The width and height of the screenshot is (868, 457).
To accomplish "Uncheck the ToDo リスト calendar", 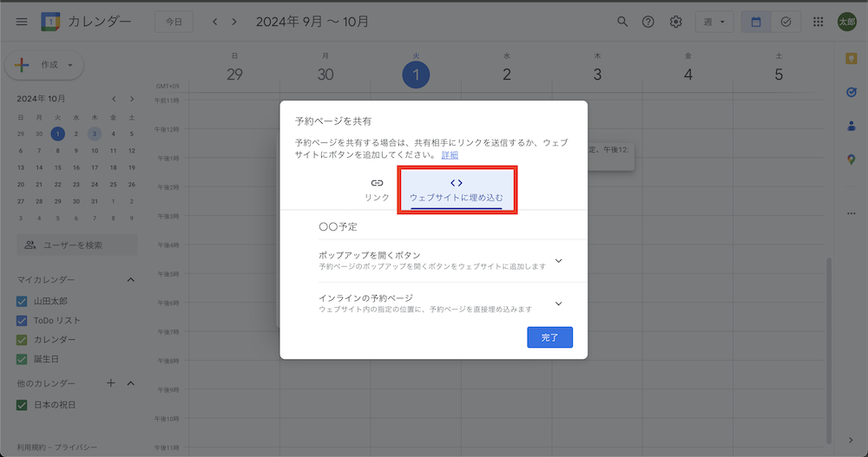I will click(x=23, y=320).
